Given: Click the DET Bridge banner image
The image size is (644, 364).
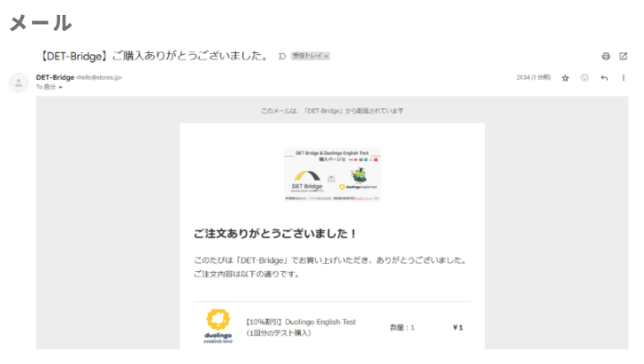Looking at the screenshot, I should pos(333,174).
